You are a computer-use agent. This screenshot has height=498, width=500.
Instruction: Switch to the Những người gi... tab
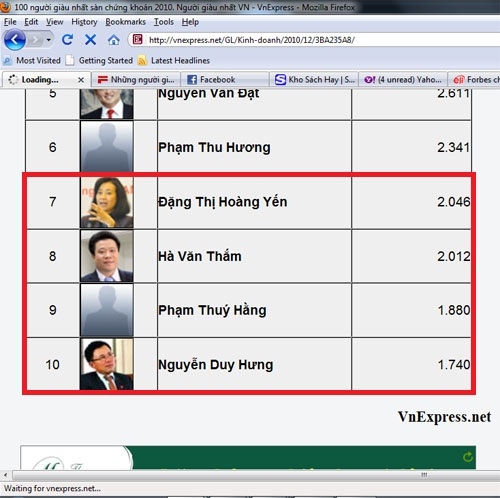(x=136, y=80)
